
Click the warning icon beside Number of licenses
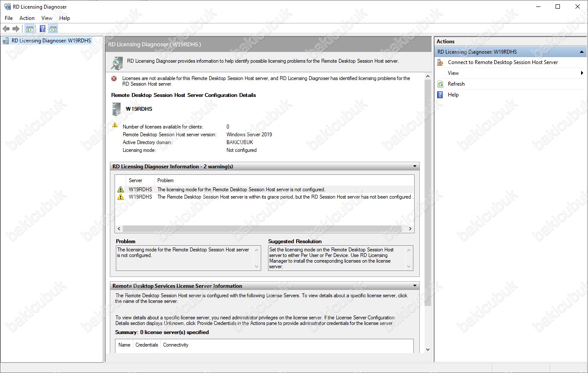click(115, 125)
